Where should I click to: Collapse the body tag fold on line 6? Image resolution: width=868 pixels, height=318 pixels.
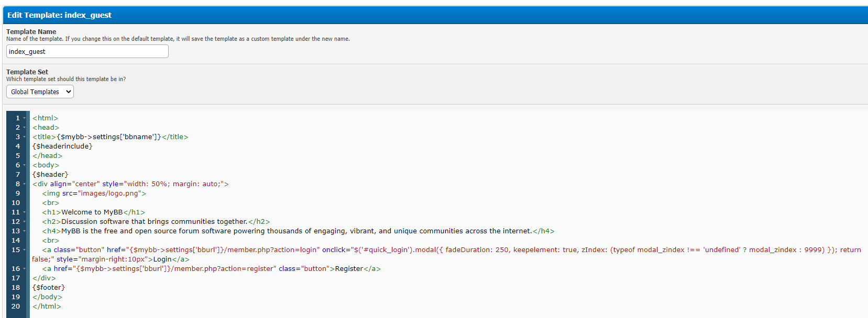point(25,165)
